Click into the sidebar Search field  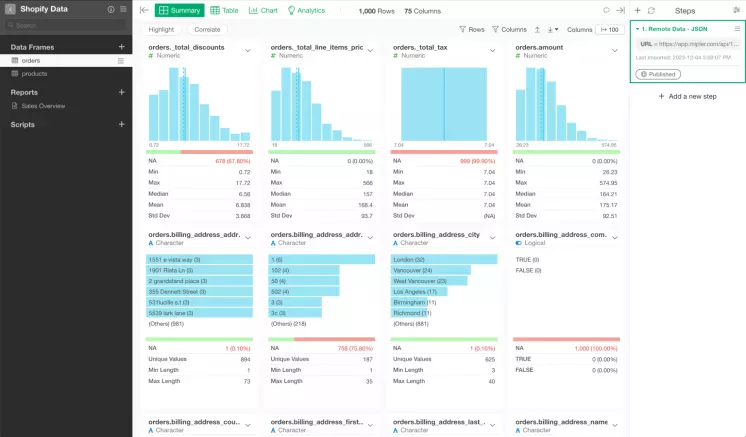pos(66,25)
